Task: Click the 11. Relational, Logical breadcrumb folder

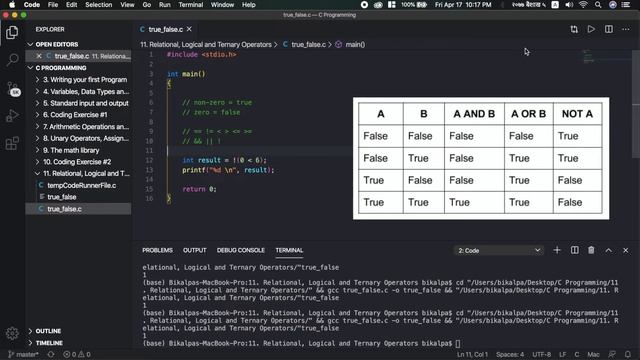Action: tap(206, 44)
